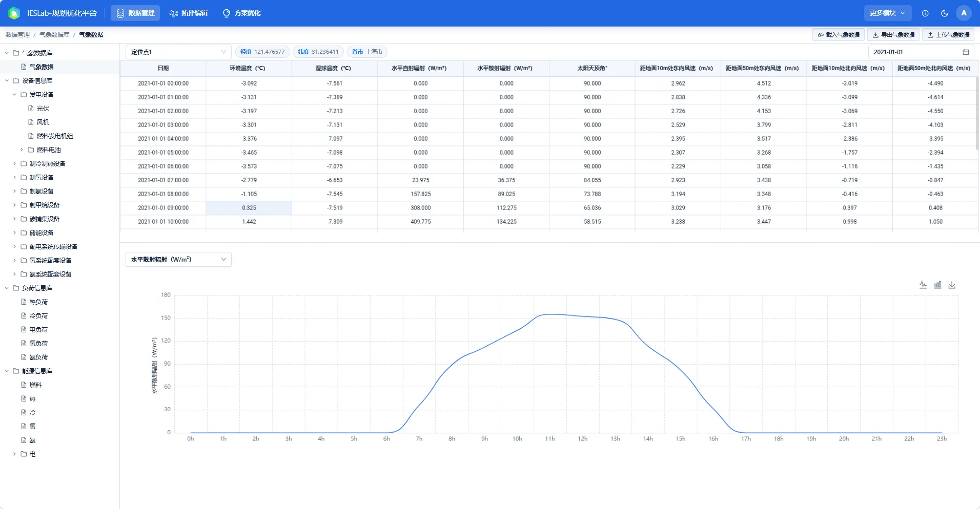
Task: Click the 纬度 31.236411 tag
Action: point(318,52)
